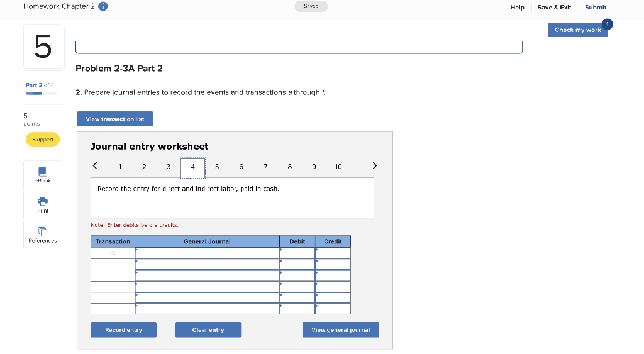Click the Debit field in last row
The image size is (644, 354).
tap(297, 309)
